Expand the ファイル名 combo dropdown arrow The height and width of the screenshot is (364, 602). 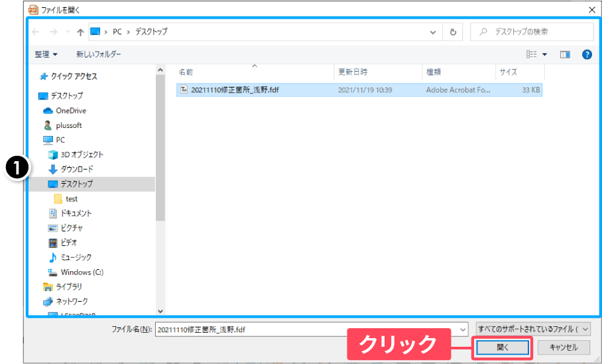[x=463, y=330]
